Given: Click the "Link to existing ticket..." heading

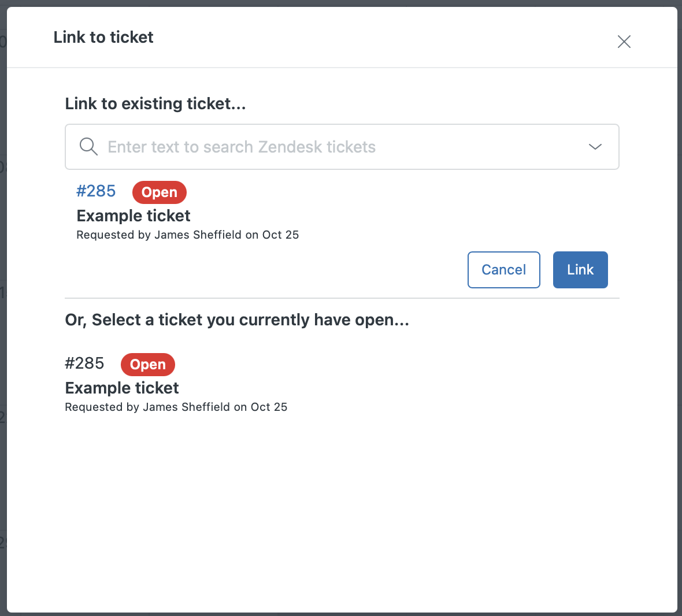Looking at the screenshot, I should (155, 104).
